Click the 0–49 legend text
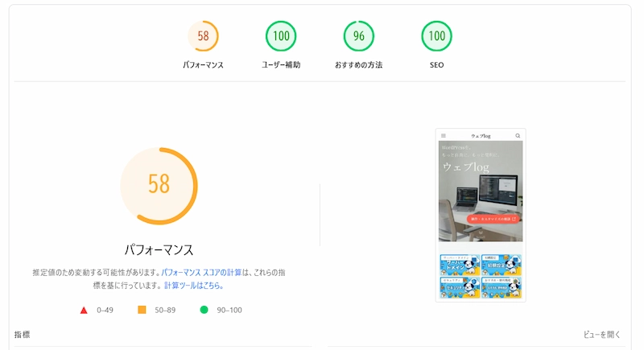Screen dimensions: 644x350 [x=105, y=311]
